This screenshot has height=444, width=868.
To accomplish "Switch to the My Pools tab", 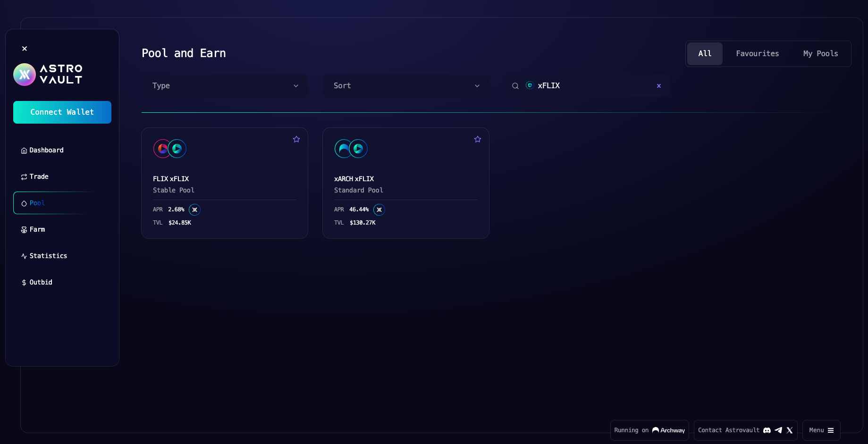I will point(821,54).
